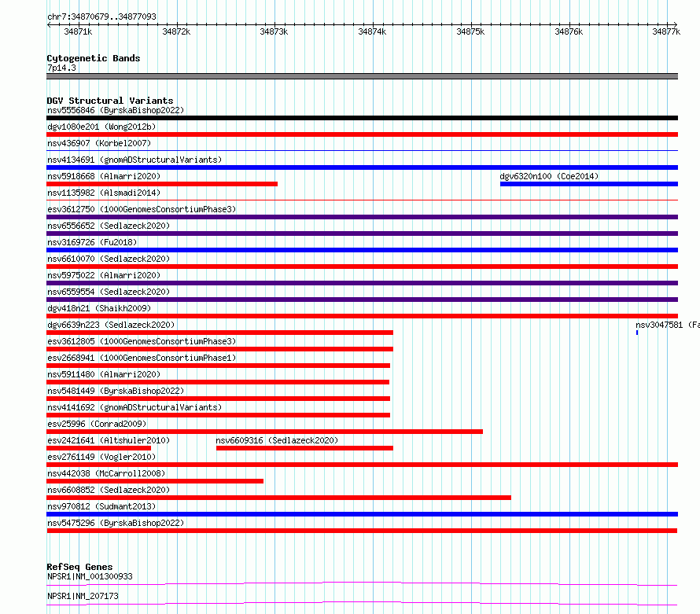Viewport: 700px width, 614px height.
Task: Click nsv5475296 (ByrskaBishop2022) label
Action: tap(116, 523)
